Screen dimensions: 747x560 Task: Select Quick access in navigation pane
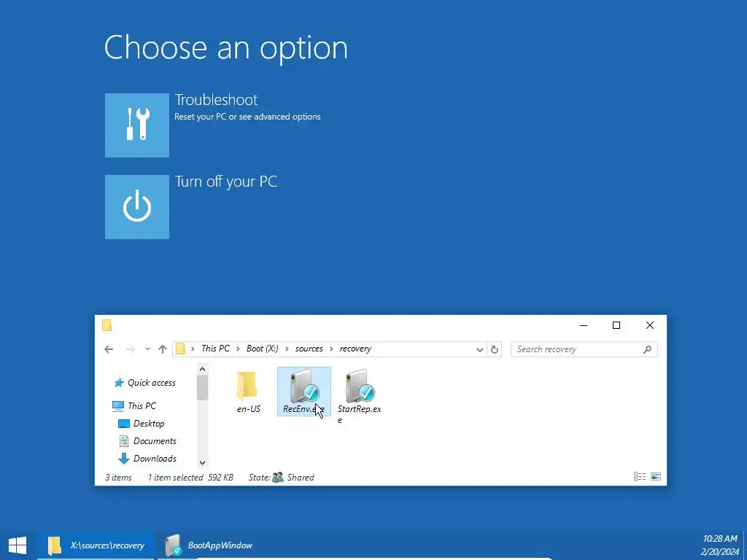tap(145, 382)
